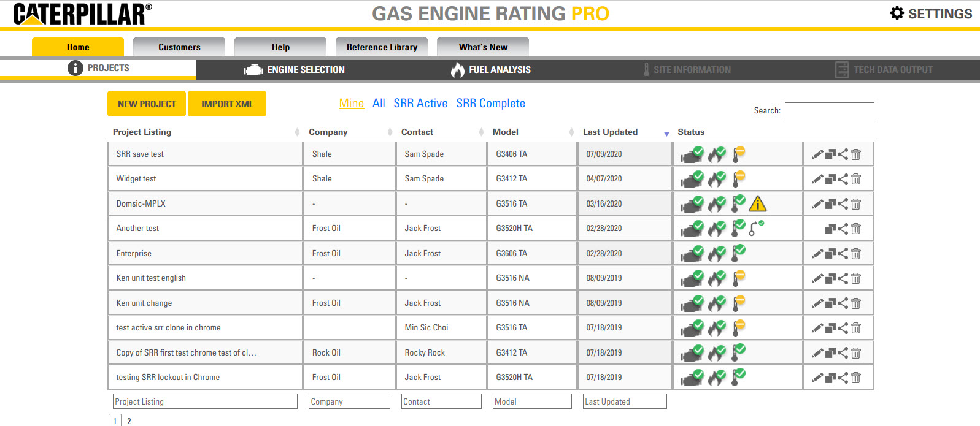
Task: Click copy icon on the Another test row
Action: [x=830, y=229]
